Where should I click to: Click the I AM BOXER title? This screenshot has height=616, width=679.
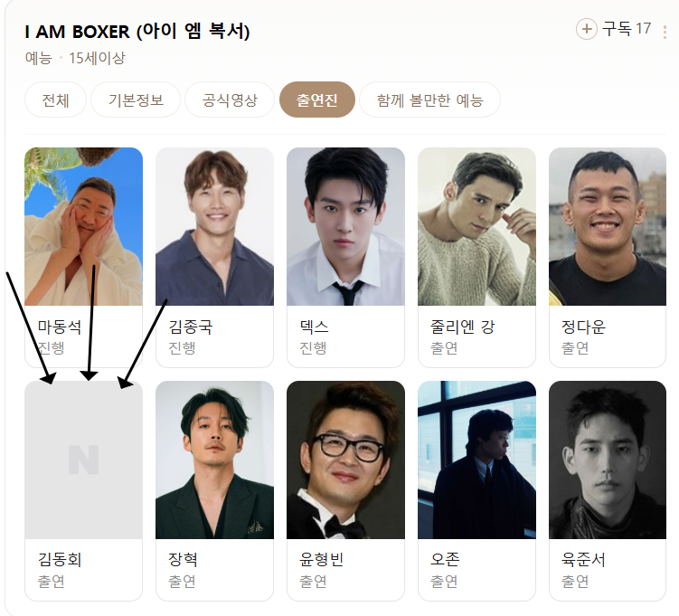click(137, 31)
